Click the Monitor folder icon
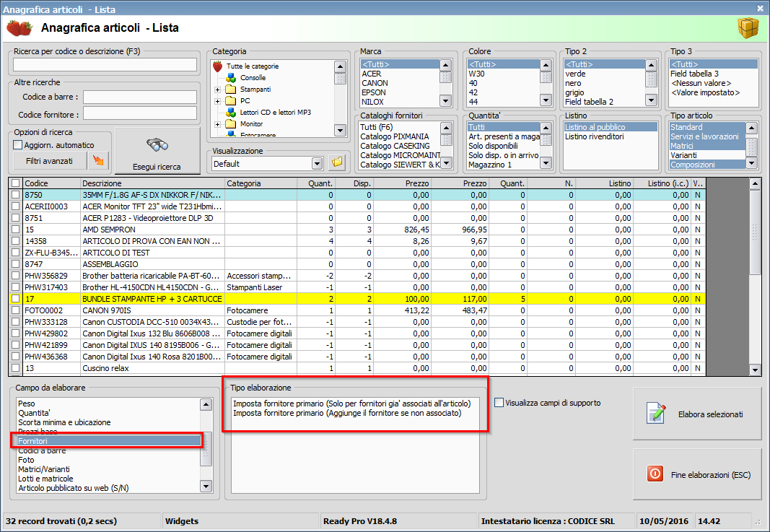This screenshot has width=770, height=532. pos(231,123)
